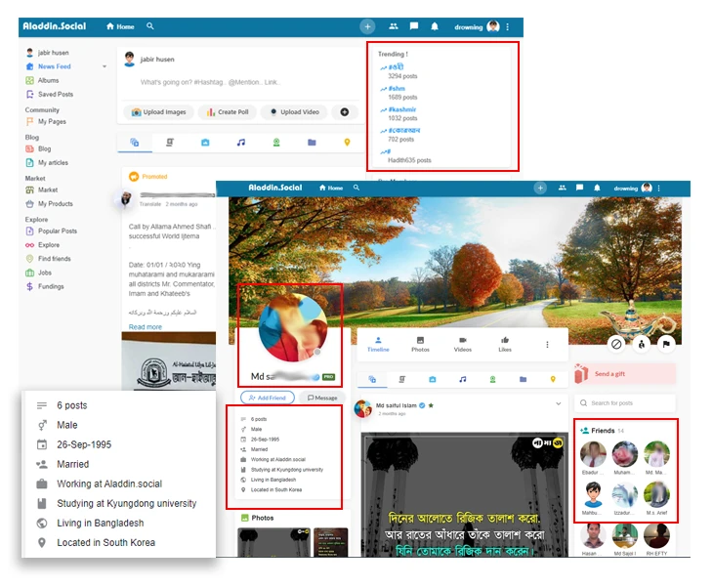Click Aladdin.Social logo in back window
Viewport: 713px width, 588px height.
(54, 26)
